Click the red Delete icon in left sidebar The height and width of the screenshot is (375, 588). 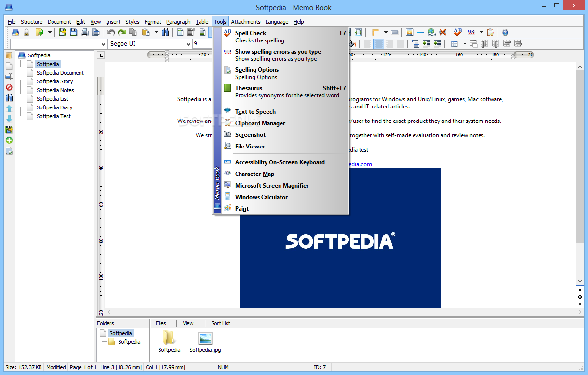point(9,87)
